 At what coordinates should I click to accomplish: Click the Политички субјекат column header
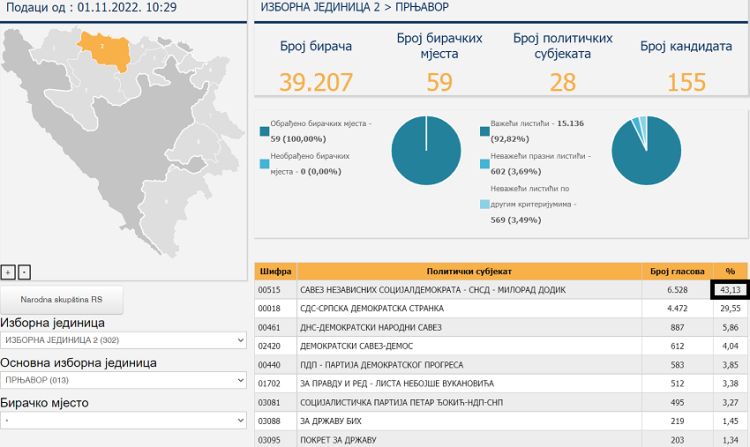[468, 271]
